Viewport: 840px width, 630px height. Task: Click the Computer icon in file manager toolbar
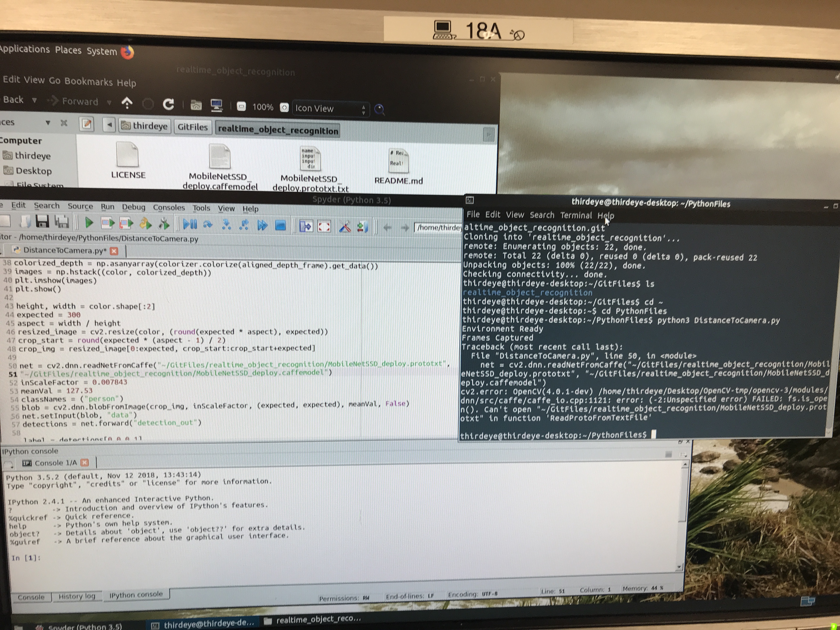216,105
